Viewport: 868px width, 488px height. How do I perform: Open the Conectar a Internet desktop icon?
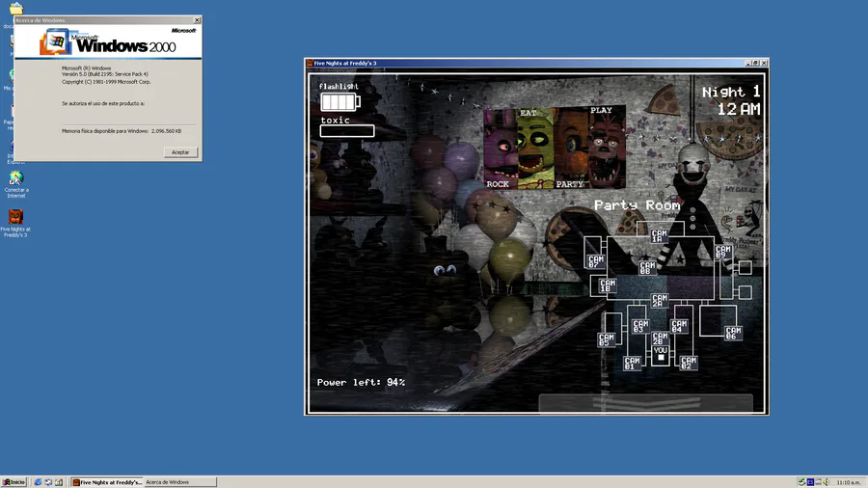16,185
